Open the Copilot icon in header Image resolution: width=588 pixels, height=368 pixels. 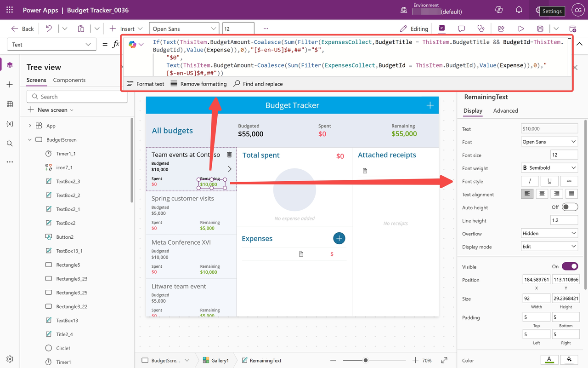click(498, 10)
